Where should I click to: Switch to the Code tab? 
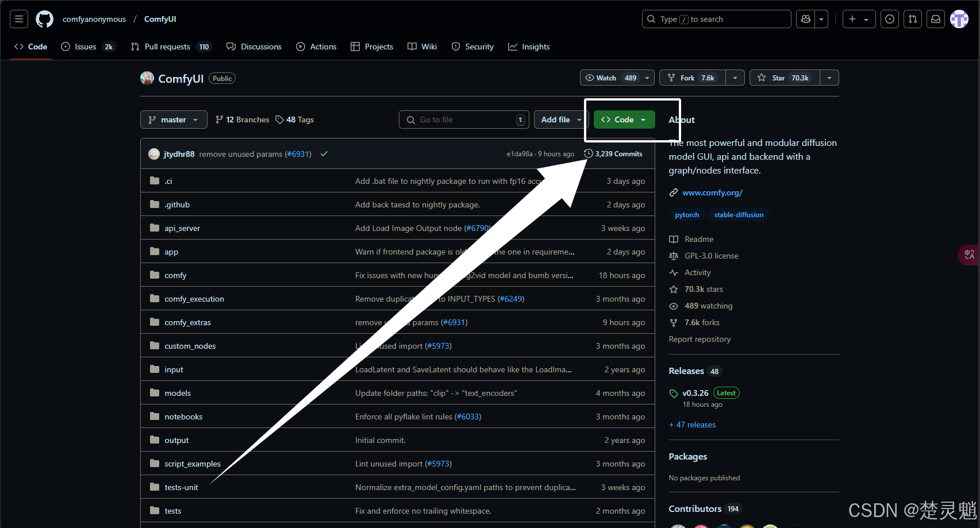pyautogui.click(x=31, y=47)
